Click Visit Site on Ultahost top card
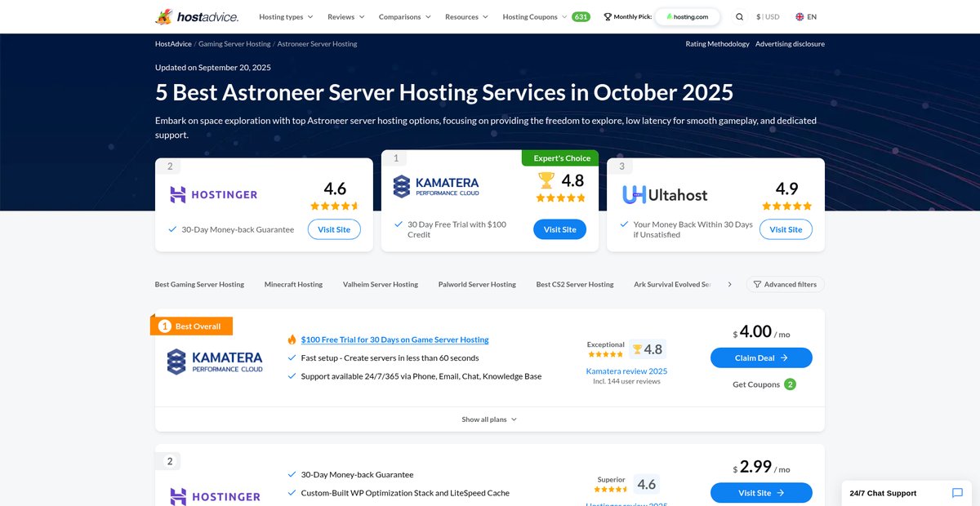 point(786,229)
